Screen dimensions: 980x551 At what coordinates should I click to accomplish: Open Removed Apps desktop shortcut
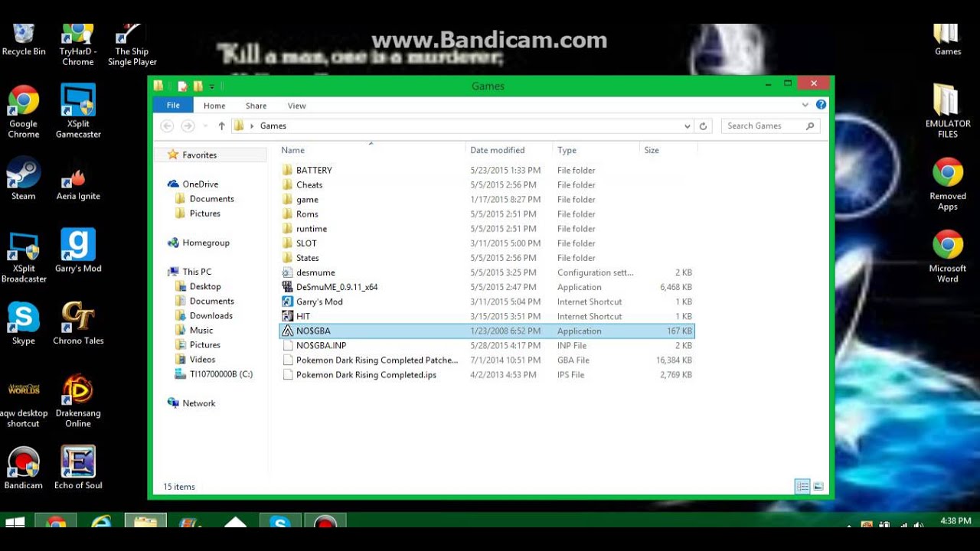948,184
